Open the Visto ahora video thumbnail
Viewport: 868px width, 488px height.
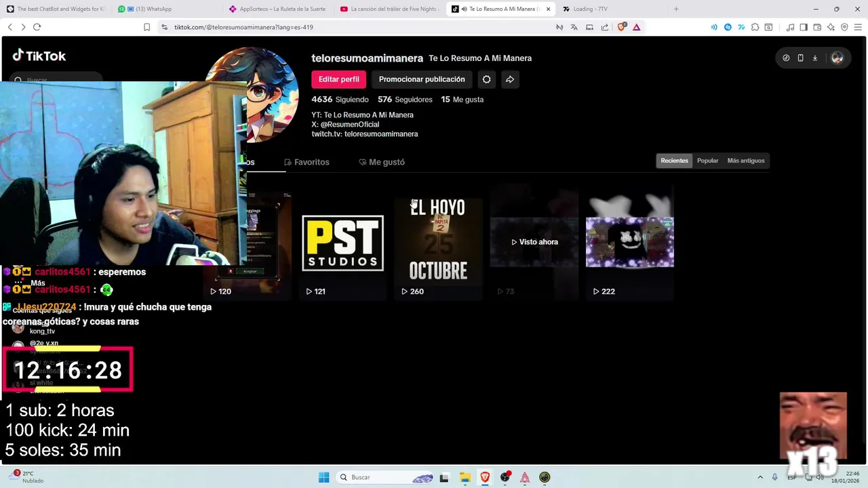click(x=534, y=243)
